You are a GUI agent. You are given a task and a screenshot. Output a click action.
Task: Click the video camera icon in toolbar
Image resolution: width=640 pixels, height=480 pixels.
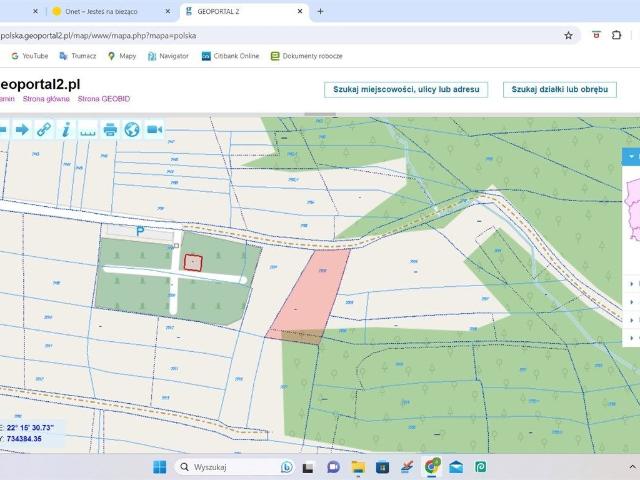pos(154,130)
